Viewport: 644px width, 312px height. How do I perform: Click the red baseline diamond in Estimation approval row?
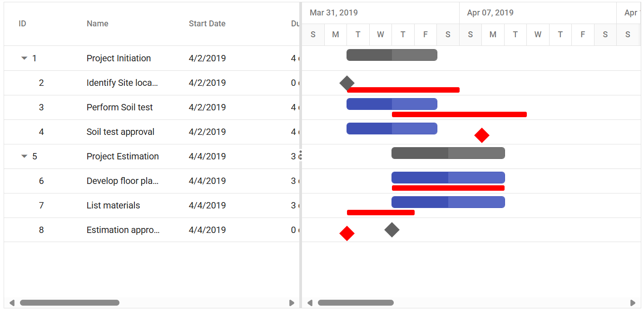point(347,233)
